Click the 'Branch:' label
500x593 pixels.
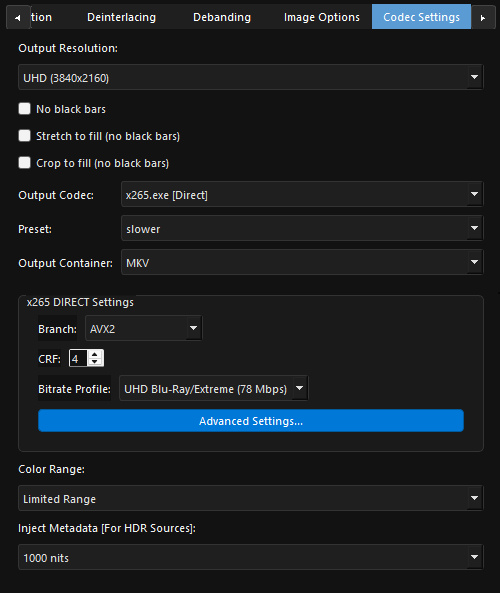pos(57,329)
